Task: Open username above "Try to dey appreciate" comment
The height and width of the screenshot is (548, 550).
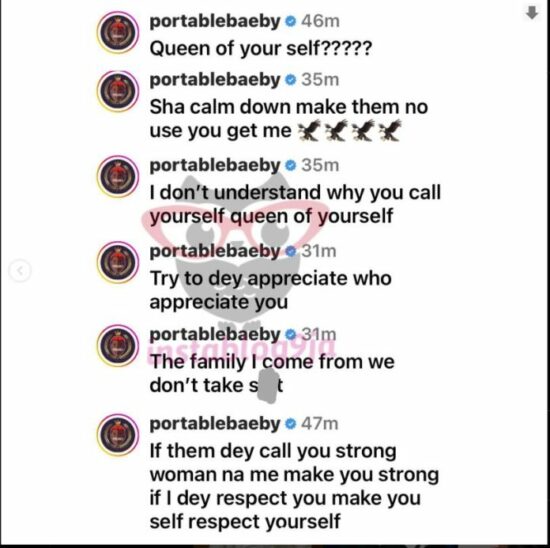Action: click(215, 251)
